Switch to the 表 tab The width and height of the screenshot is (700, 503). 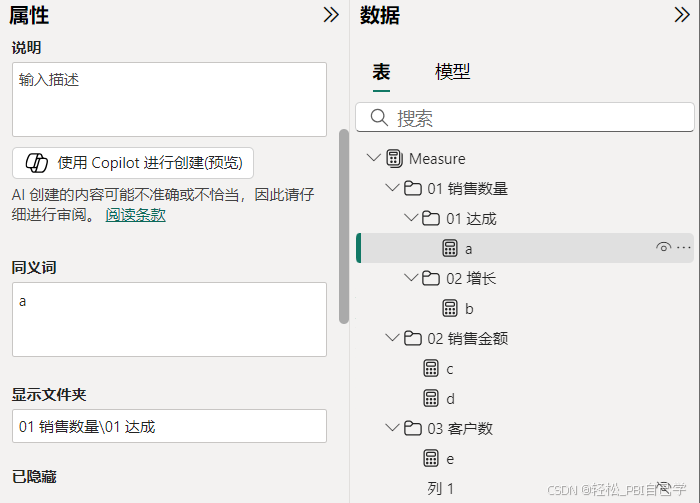pos(381,72)
